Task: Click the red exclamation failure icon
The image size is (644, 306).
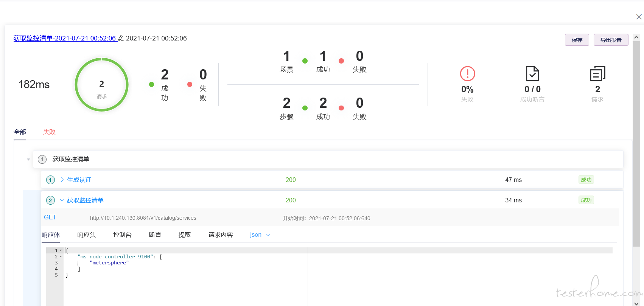Action: pyautogui.click(x=467, y=74)
